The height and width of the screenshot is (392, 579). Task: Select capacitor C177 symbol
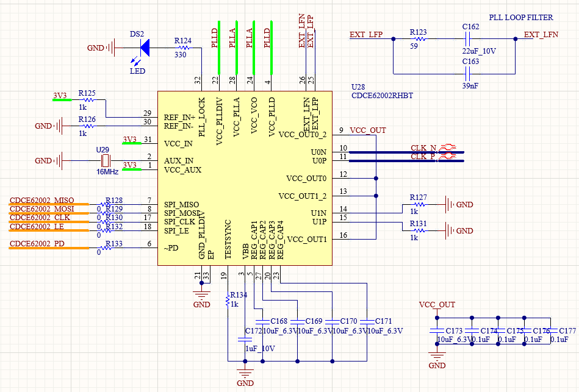point(550,330)
